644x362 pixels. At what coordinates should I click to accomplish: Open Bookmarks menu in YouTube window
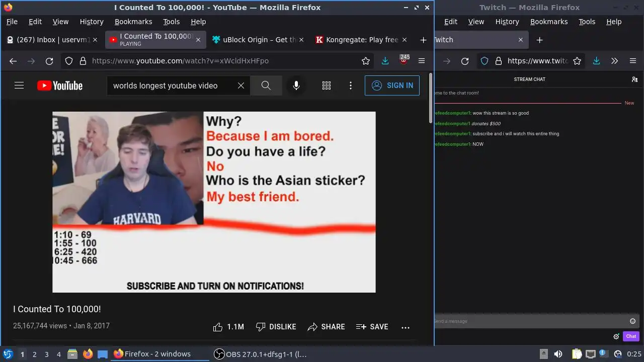pyautogui.click(x=133, y=22)
